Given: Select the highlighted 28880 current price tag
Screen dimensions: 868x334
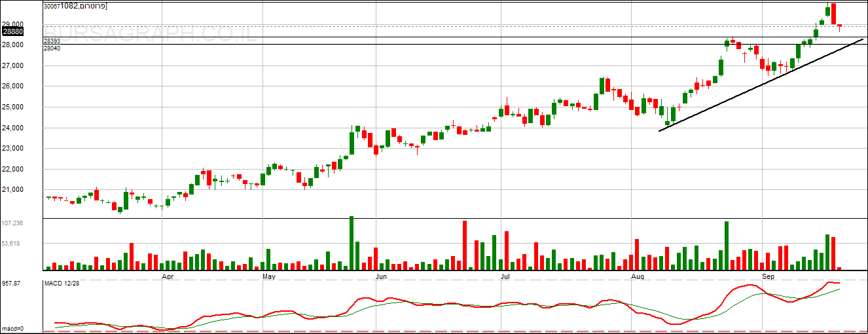Looking at the screenshot, I should [x=12, y=31].
